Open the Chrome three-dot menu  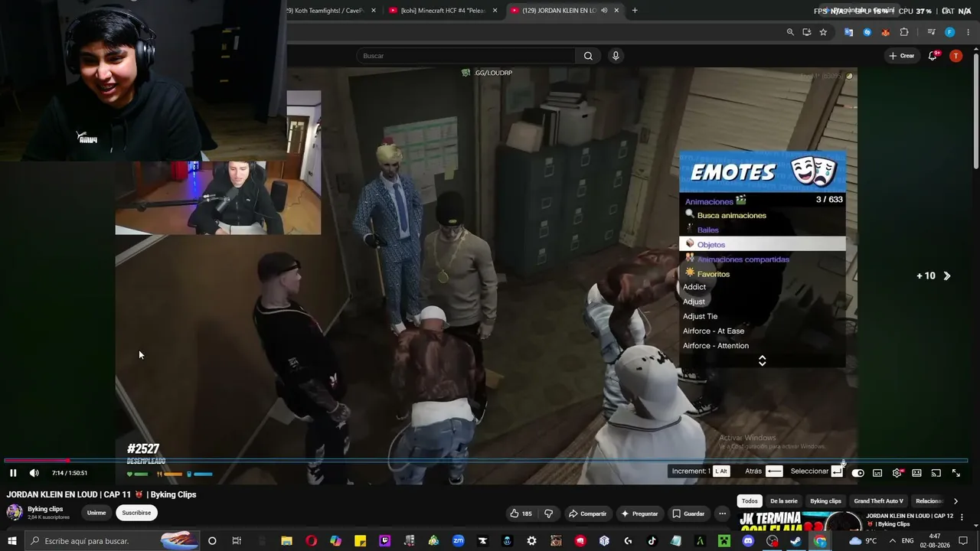(x=969, y=32)
